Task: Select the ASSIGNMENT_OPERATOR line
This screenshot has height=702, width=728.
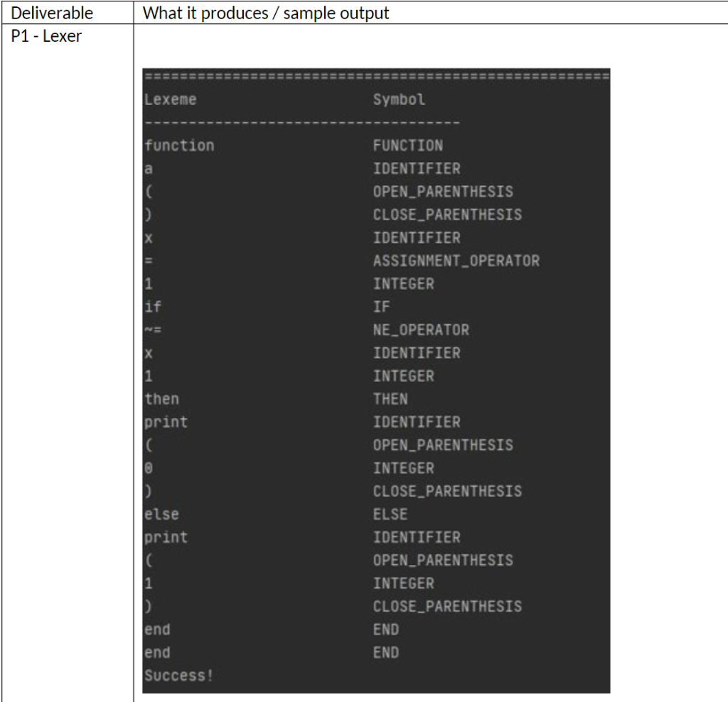Action: (x=458, y=261)
